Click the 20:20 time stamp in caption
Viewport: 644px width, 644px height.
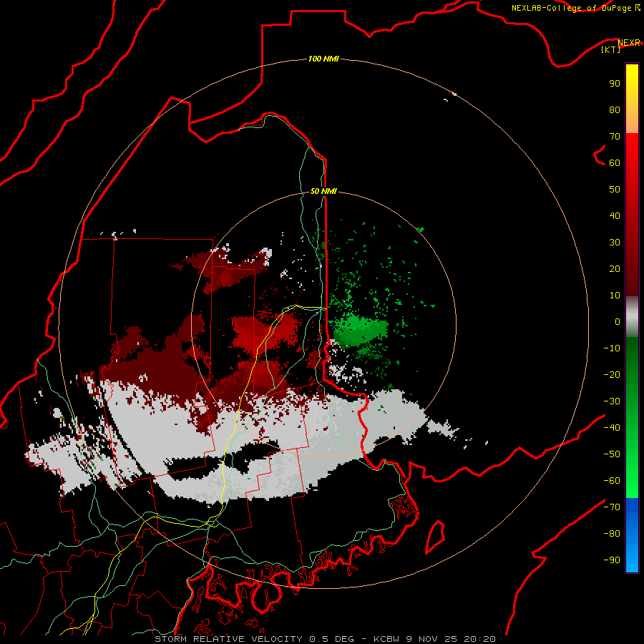click(x=479, y=639)
